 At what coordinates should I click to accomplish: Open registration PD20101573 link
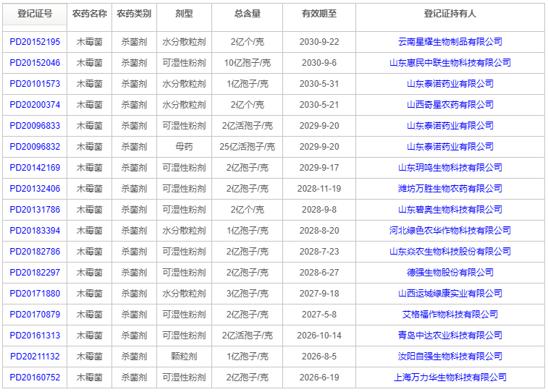[35, 84]
